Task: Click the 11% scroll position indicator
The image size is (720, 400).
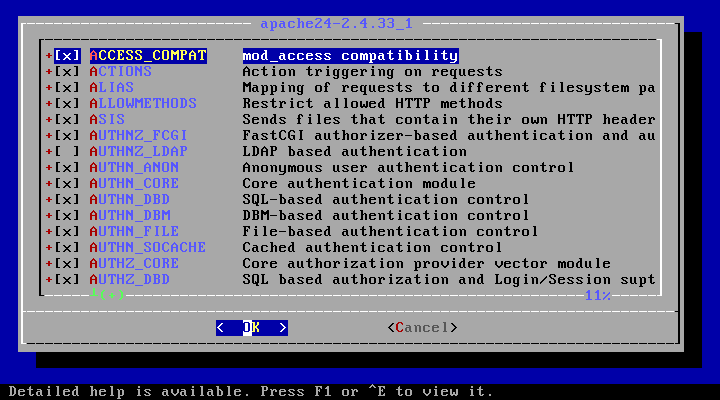Action: pyautogui.click(x=598, y=295)
